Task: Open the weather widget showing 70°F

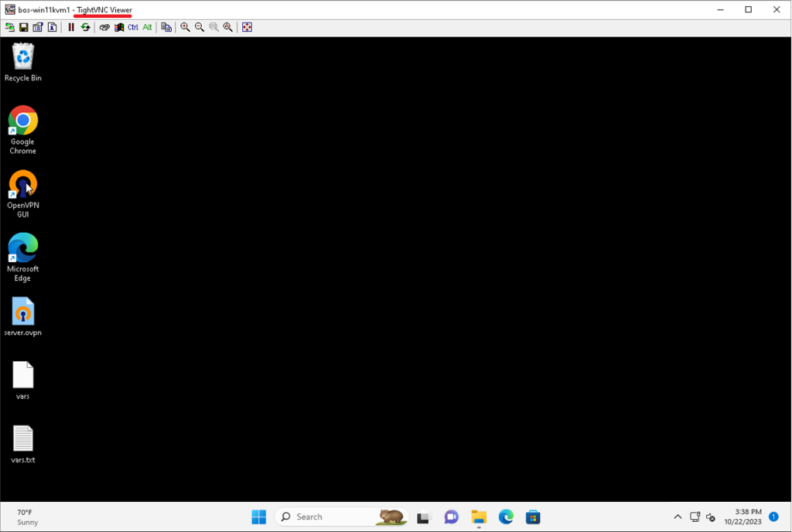Action: 27,517
